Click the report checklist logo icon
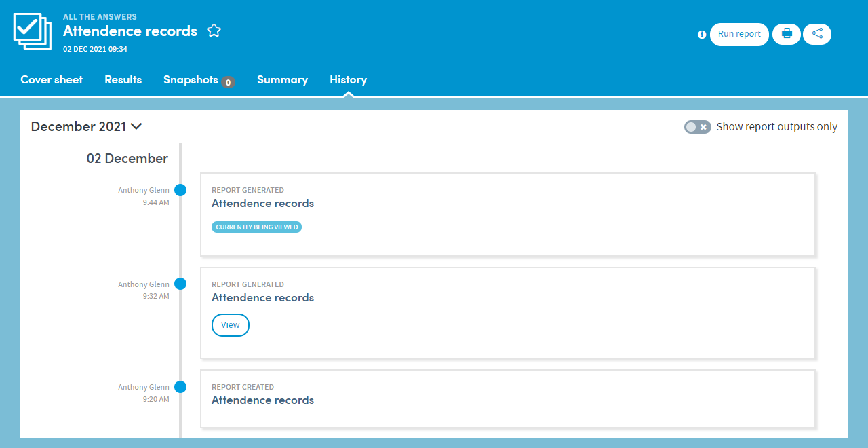Viewport: 868px width, 448px height. point(33,31)
